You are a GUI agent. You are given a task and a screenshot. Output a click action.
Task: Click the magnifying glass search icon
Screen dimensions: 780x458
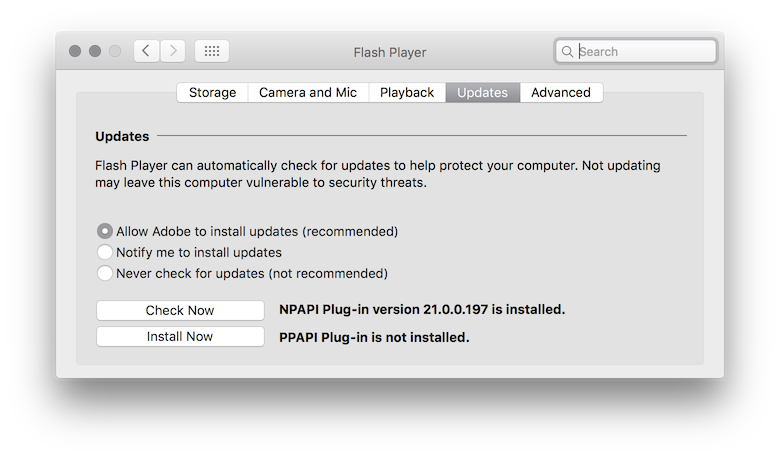[x=568, y=52]
